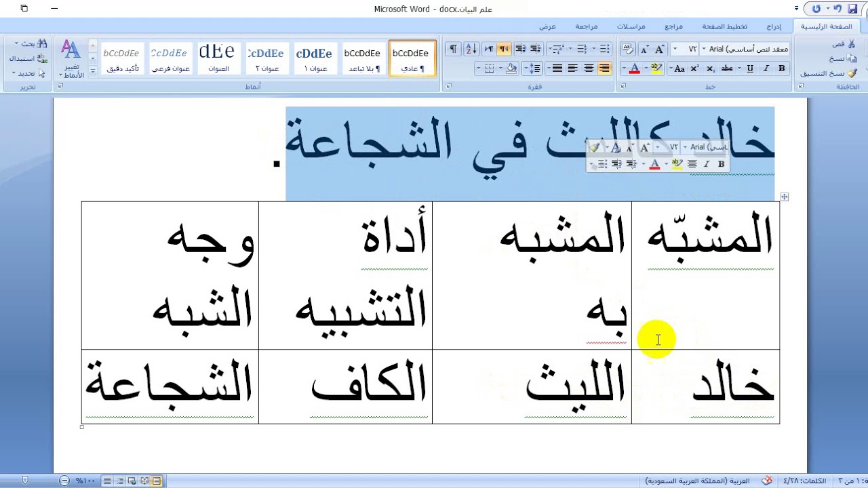Screen dimensions: 868x488
Task: Apply the تأكيد دقيق style
Action: point(121,59)
